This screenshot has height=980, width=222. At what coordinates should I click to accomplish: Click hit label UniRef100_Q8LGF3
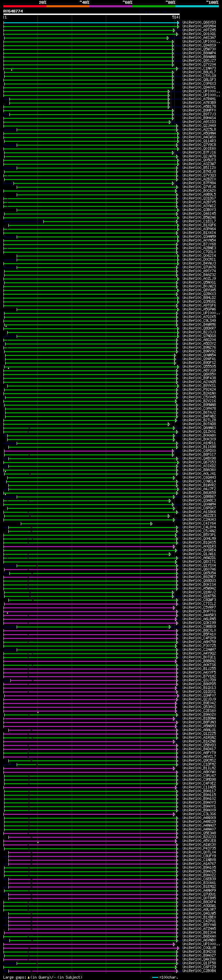click(199, 80)
